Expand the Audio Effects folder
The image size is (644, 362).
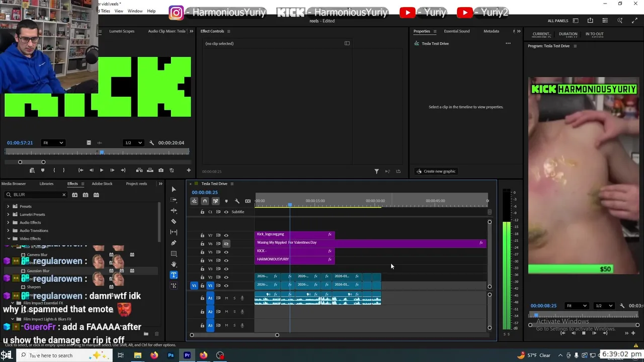pos(8,222)
